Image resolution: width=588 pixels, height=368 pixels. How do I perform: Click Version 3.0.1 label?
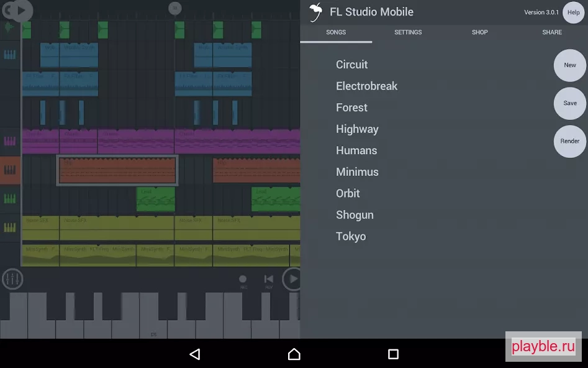coord(541,12)
